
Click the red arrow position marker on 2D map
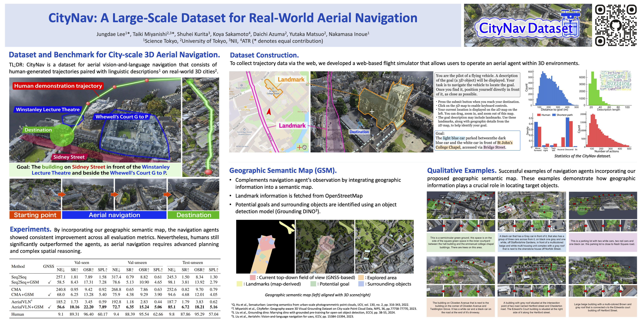[269, 111]
